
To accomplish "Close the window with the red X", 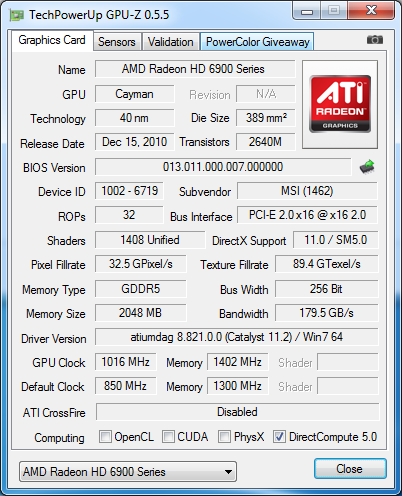I will [371, 10].
